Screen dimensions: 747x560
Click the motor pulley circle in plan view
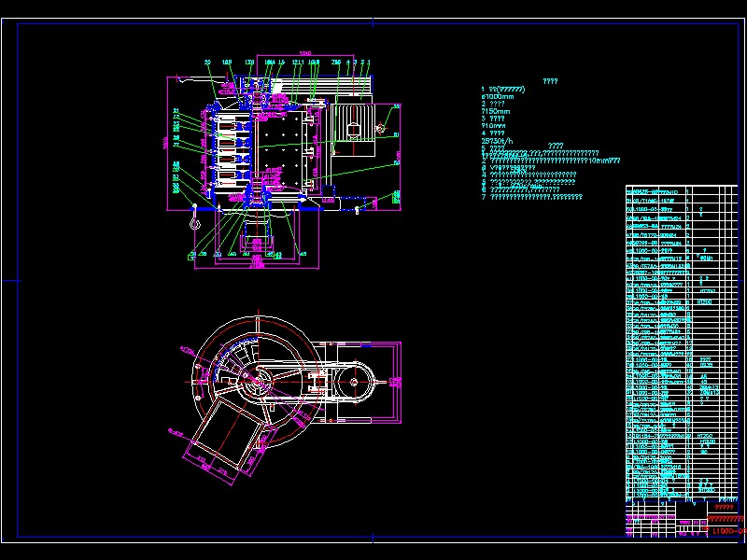click(354, 382)
